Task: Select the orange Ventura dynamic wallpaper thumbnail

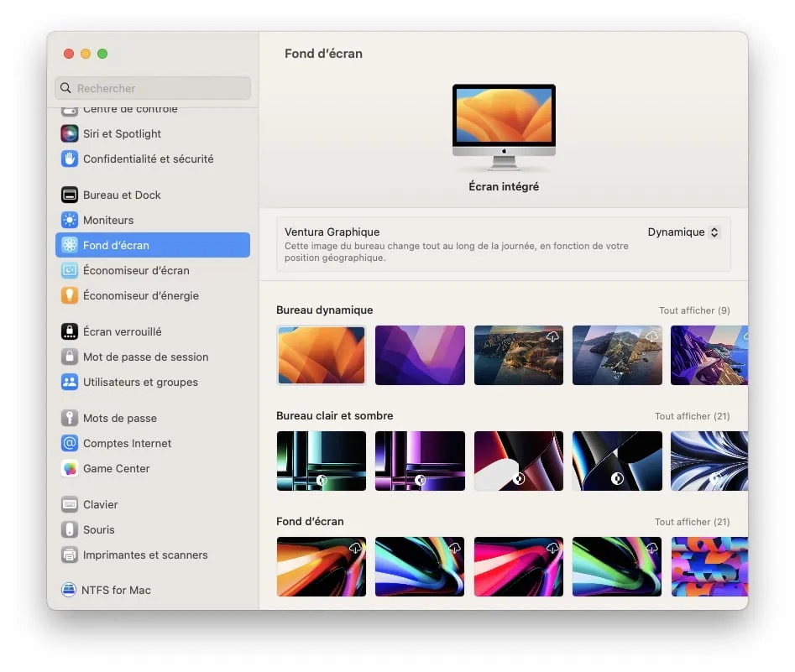Action: (322, 356)
